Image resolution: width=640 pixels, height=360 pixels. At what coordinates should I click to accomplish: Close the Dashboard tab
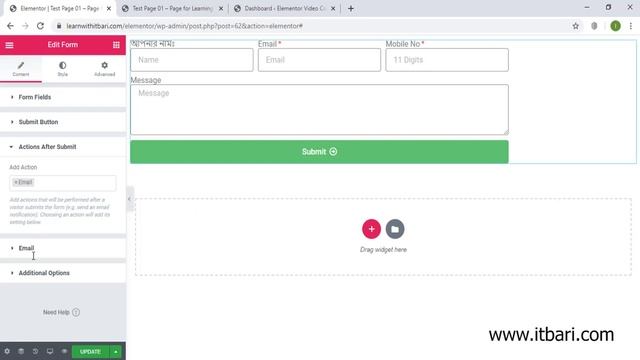(x=333, y=9)
